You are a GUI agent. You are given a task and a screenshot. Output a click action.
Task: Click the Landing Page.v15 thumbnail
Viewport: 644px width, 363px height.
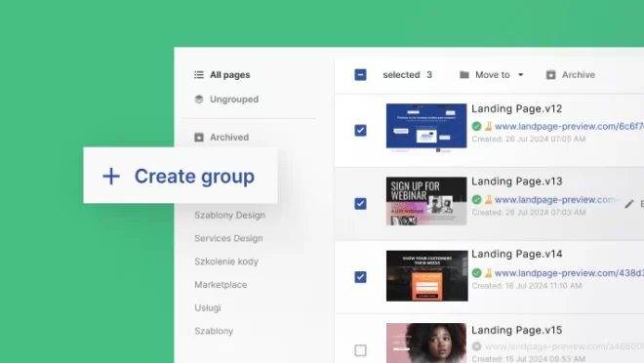(x=426, y=343)
